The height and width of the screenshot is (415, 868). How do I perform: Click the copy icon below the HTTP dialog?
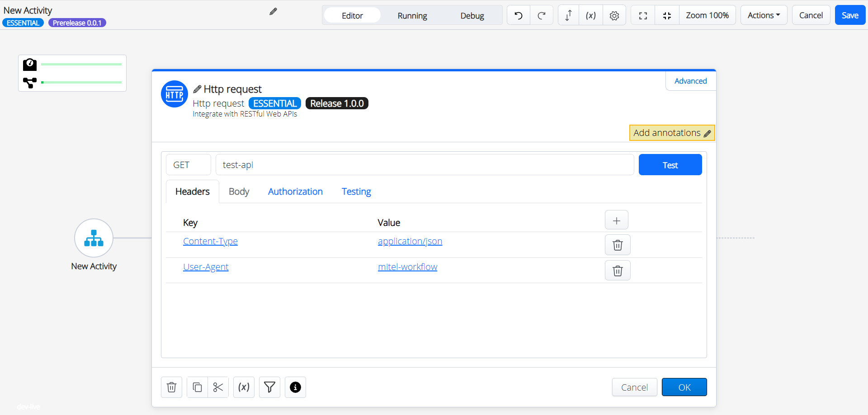tap(197, 387)
